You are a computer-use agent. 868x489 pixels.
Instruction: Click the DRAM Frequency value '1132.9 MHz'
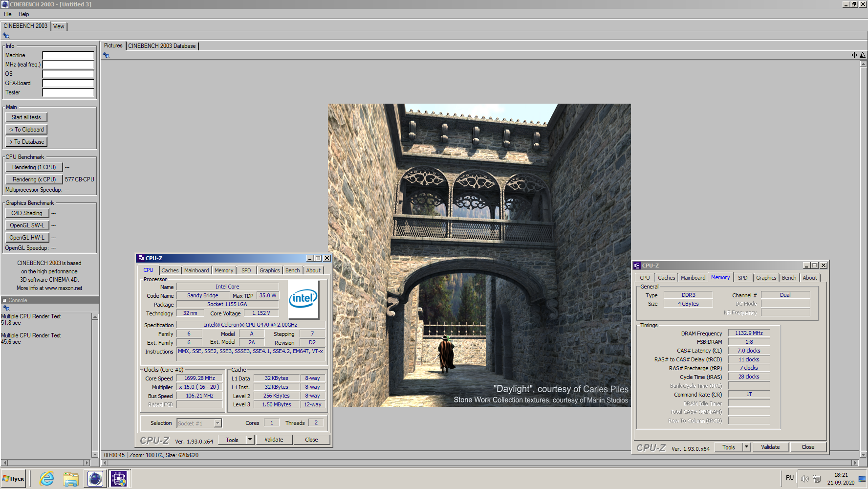(x=749, y=333)
